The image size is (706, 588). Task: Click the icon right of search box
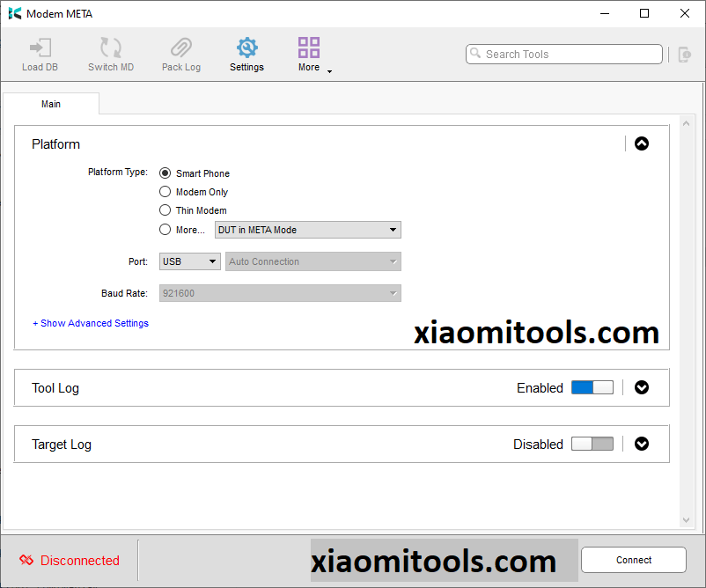[684, 55]
